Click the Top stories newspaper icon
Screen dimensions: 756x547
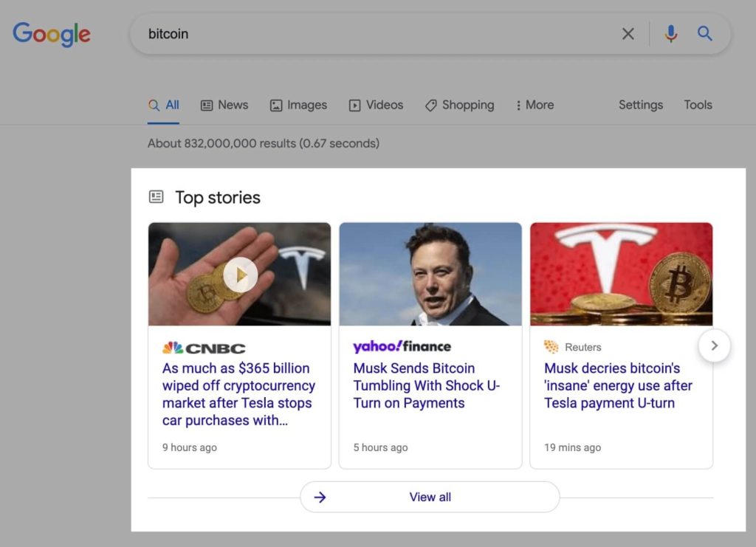(157, 196)
